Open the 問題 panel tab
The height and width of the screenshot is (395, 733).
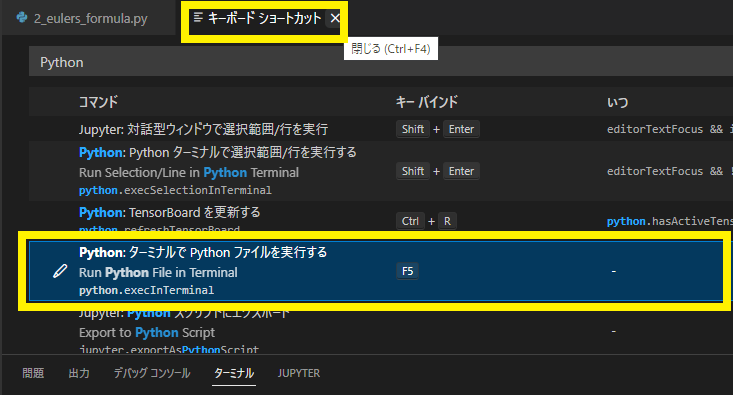33,373
